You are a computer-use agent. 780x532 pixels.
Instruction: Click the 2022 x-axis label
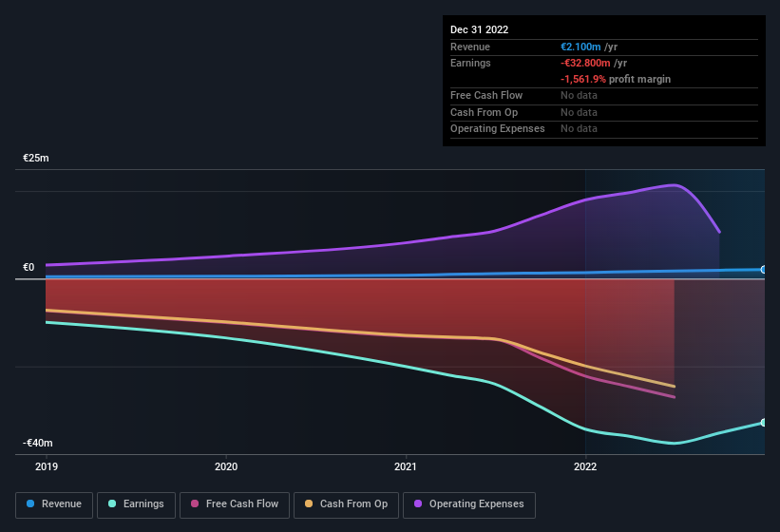coord(585,466)
